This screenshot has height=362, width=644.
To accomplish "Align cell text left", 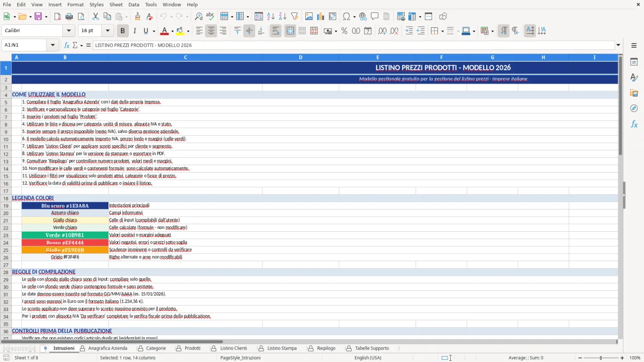I will tap(199, 31).
